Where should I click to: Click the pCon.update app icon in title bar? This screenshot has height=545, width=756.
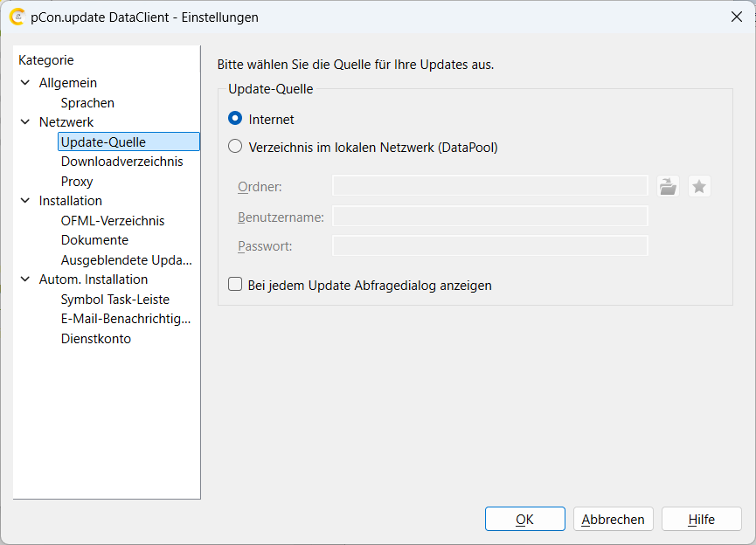(17, 17)
